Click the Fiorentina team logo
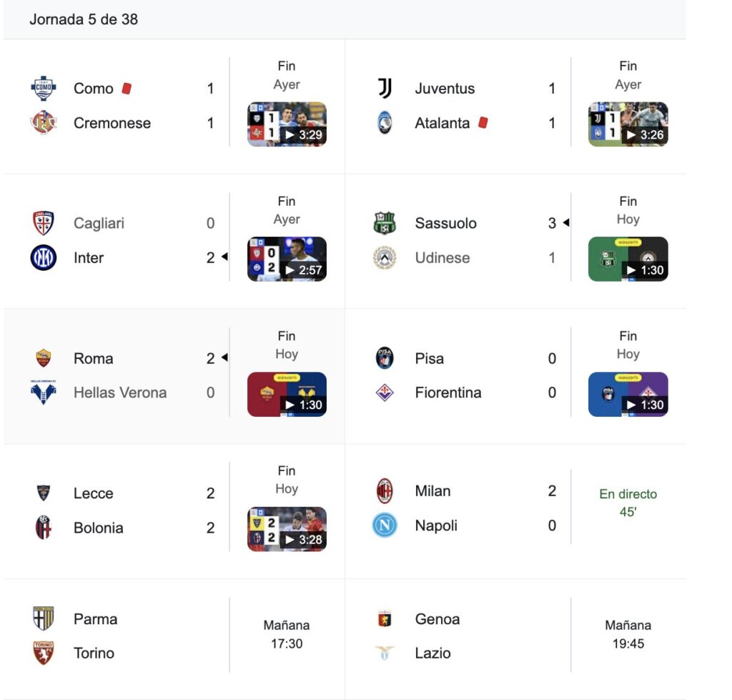The image size is (732, 700). click(385, 393)
